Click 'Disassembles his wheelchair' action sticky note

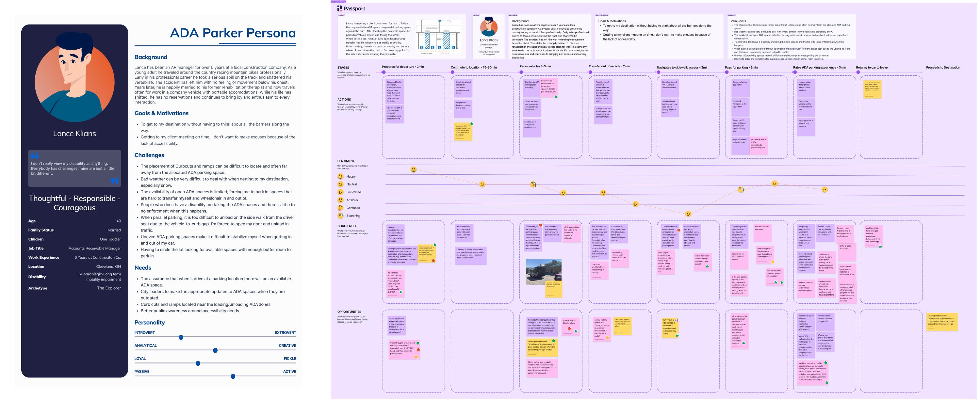click(x=395, y=91)
